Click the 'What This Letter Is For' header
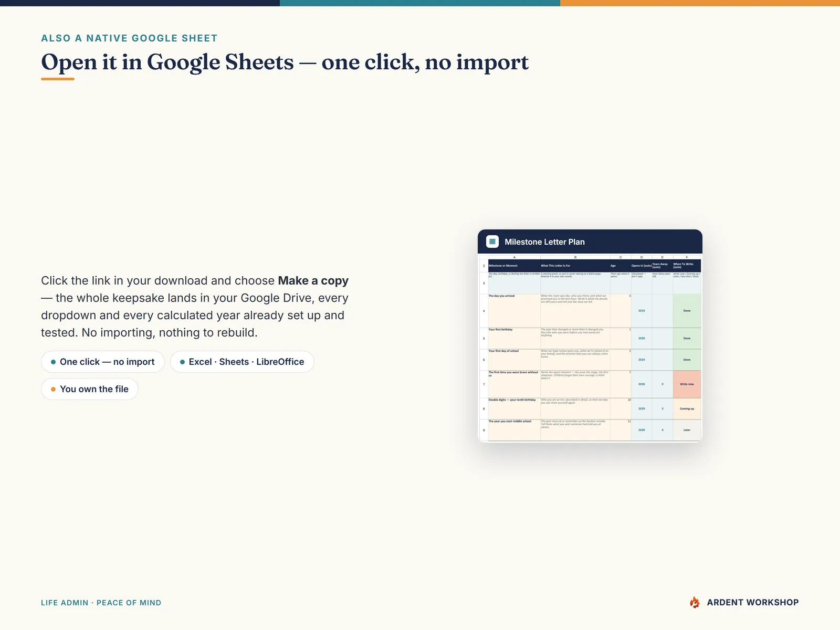The height and width of the screenshot is (630, 840). (575, 266)
